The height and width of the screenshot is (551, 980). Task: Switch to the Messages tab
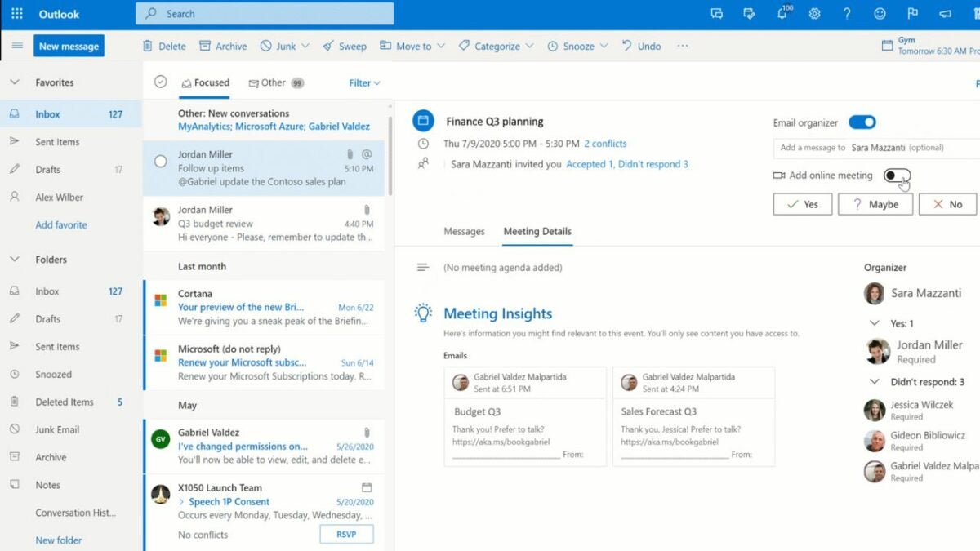(465, 231)
